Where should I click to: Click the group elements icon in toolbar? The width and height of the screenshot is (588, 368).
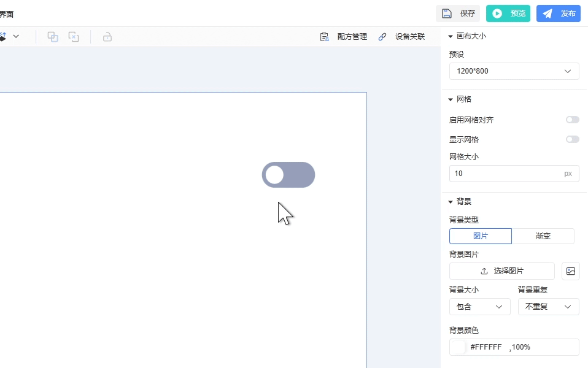[x=53, y=37]
